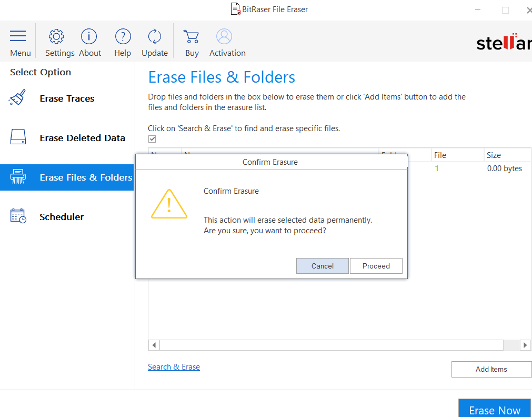Viewport: 532px width, 417px height.
Task: Click the Buy shopping cart icon
Action: 192,36
